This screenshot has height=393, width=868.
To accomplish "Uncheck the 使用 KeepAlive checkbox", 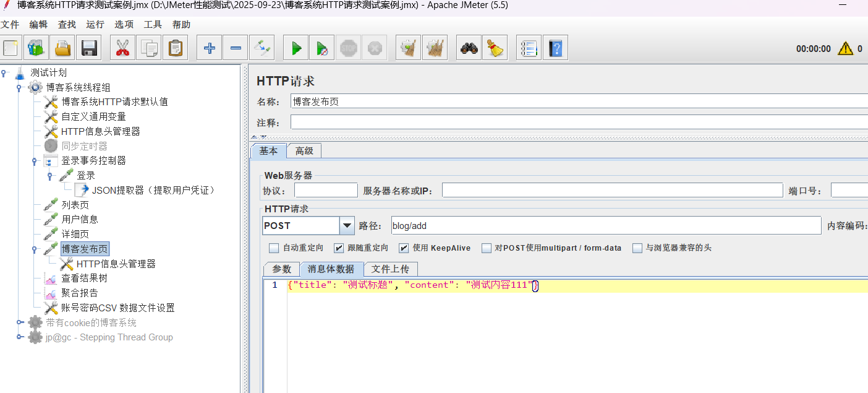I will [x=404, y=248].
